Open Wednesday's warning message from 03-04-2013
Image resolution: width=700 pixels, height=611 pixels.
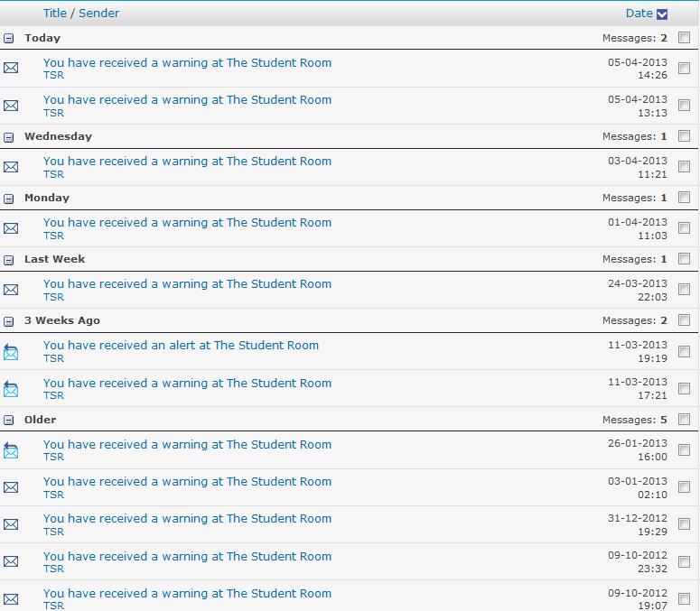[x=187, y=162]
